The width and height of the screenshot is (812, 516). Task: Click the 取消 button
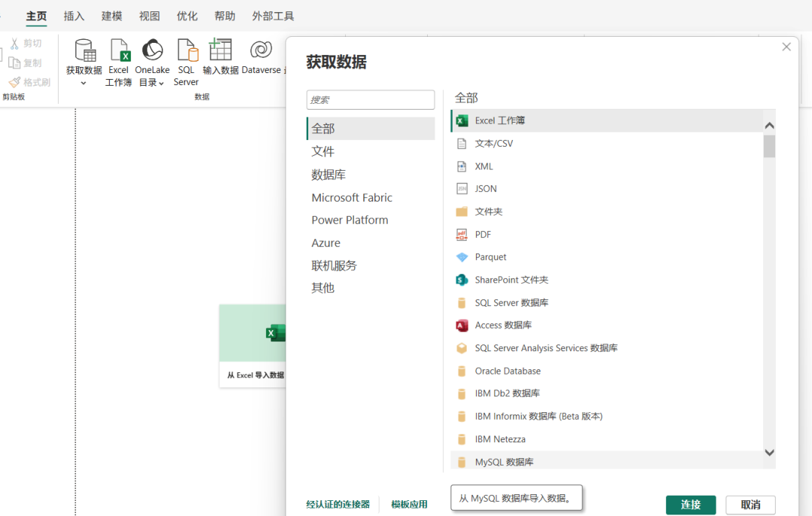[x=750, y=505]
